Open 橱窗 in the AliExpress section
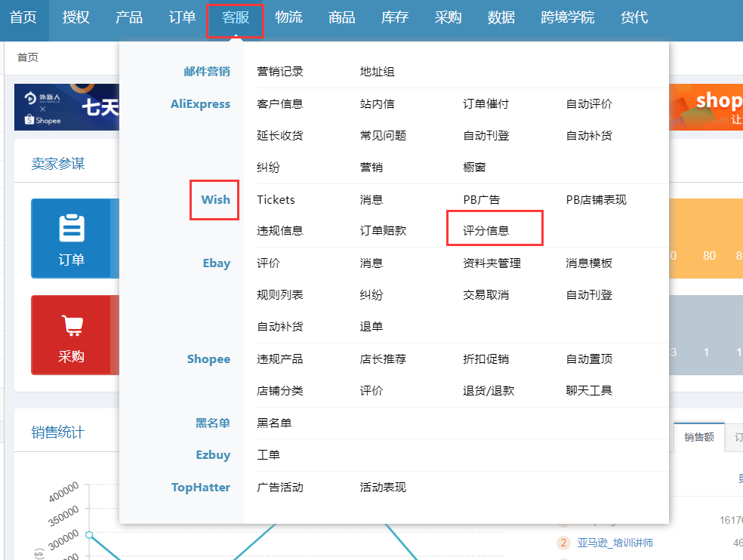 point(474,168)
